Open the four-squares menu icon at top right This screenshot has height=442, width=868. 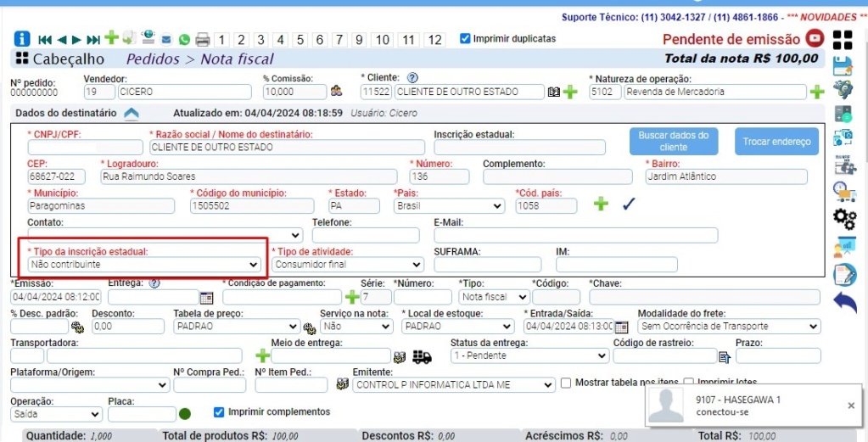click(843, 39)
